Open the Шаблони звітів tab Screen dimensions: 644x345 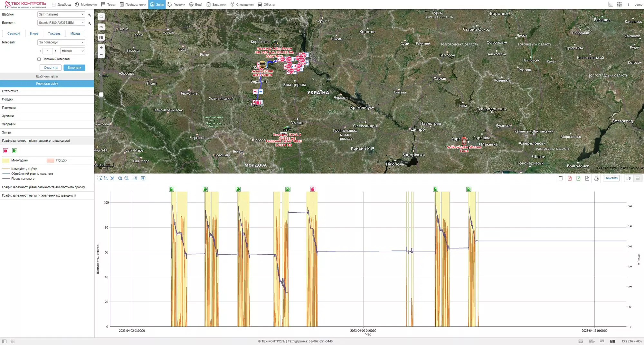click(x=47, y=77)
